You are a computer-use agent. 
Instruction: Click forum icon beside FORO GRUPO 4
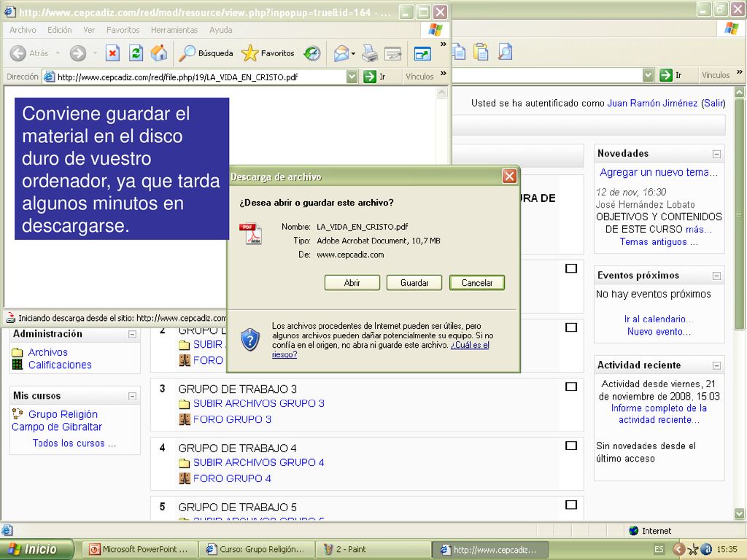(x=185, y=478)
